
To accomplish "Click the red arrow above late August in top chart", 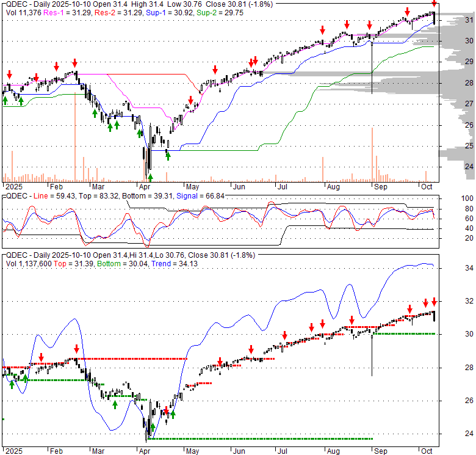I will (x=369, y=25).
